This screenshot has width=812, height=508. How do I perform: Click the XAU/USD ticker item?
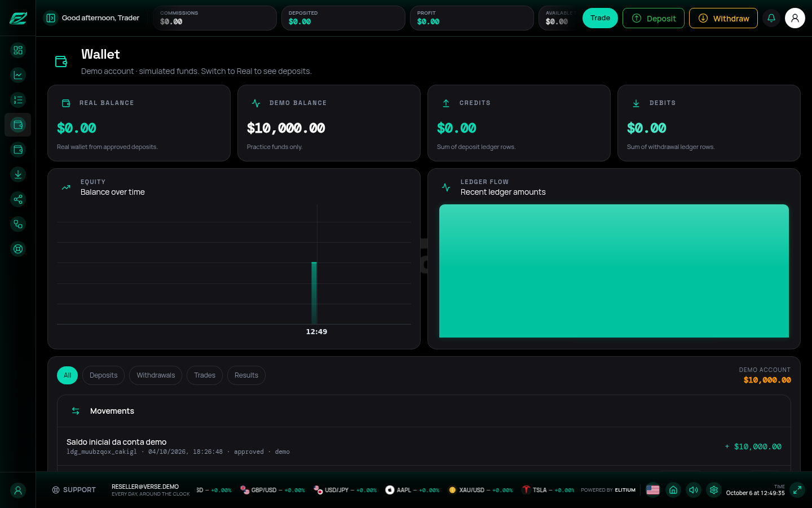tap(480, 490)
